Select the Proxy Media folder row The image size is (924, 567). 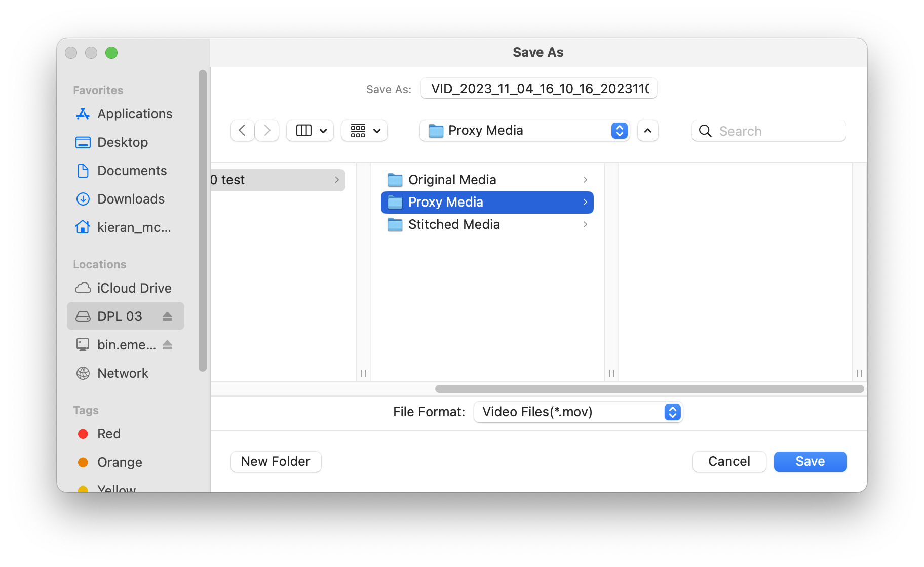pyautogui.click(x=487, y=202)
